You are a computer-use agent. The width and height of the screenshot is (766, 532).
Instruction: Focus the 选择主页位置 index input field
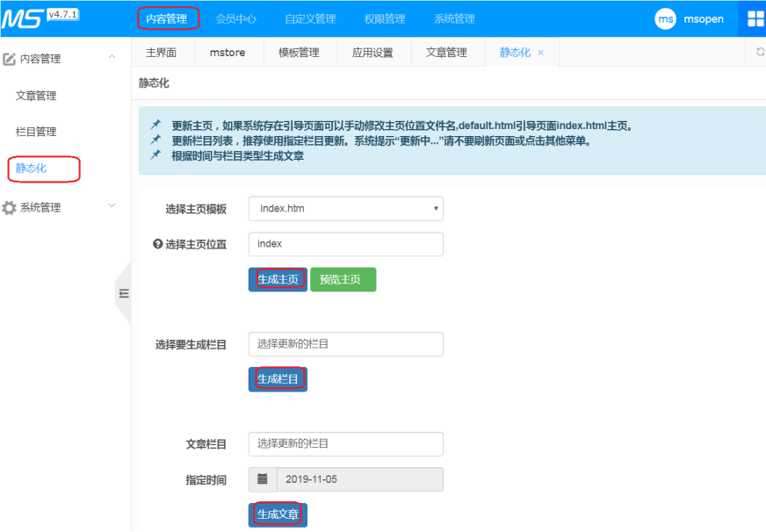[x=346, y=244]
